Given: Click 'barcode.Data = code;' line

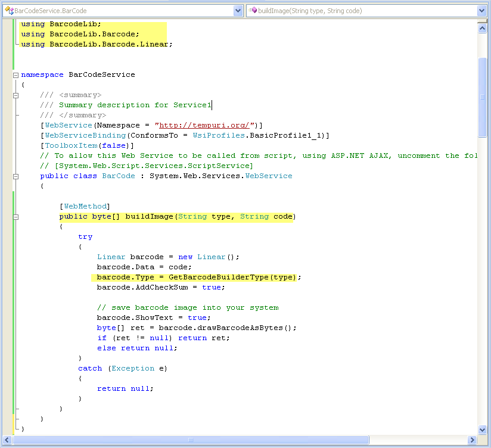Looking at the screenshot, I should (x=144, y=267).
